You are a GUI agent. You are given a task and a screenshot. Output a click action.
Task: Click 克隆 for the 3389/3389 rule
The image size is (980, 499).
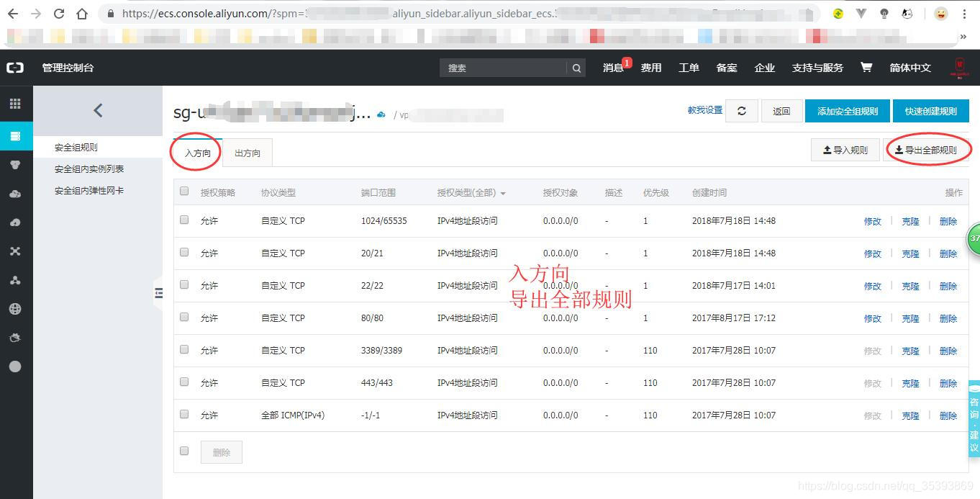(x=910, y=351)
